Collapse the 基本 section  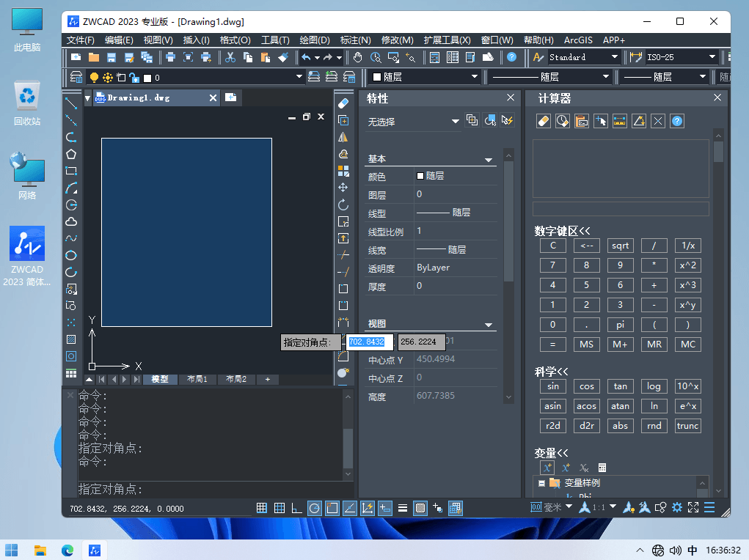coord(488,160)
